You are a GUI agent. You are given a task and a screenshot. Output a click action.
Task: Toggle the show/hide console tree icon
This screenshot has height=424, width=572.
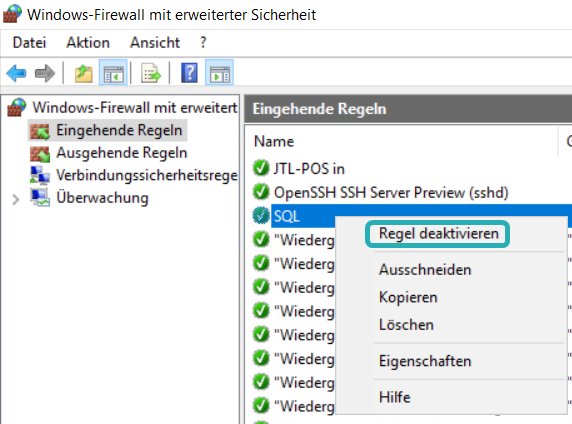[113, 73]
